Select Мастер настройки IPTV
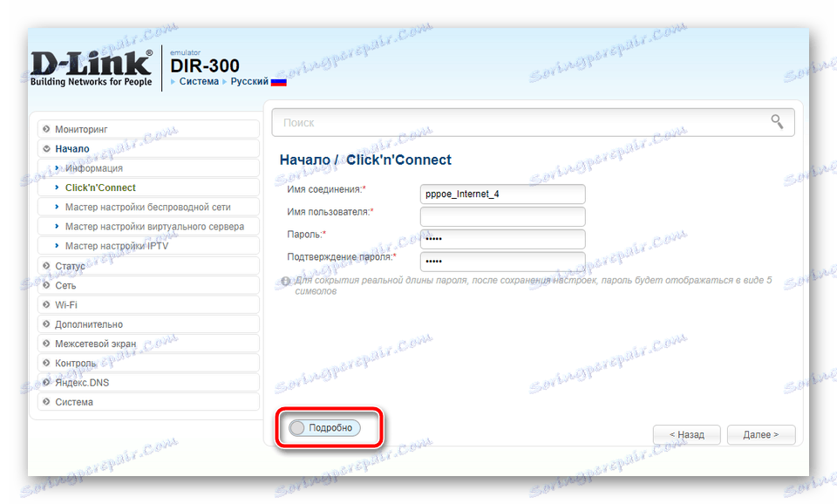The image size is (837, 504). tap(119, 245)
